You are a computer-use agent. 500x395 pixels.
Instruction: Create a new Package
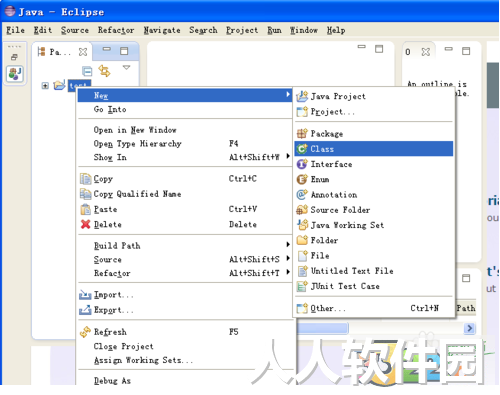(373, 134)
